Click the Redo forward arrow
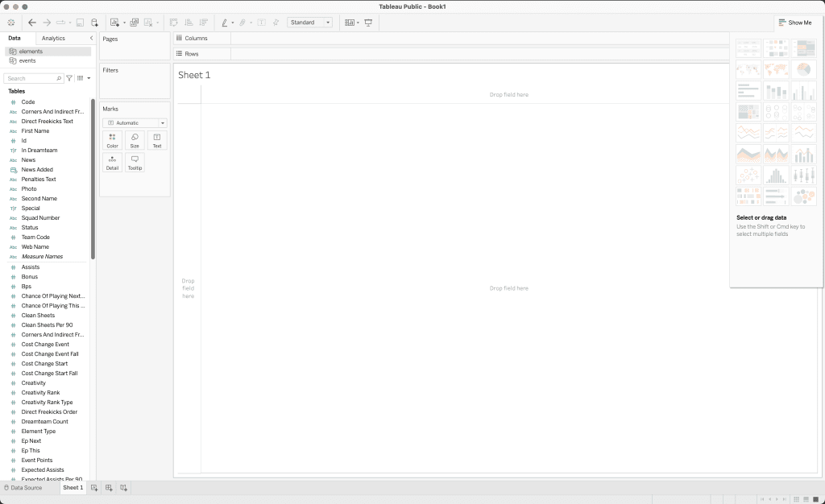The width and height of the screenshot is (825, 504). tap(47, 23)
